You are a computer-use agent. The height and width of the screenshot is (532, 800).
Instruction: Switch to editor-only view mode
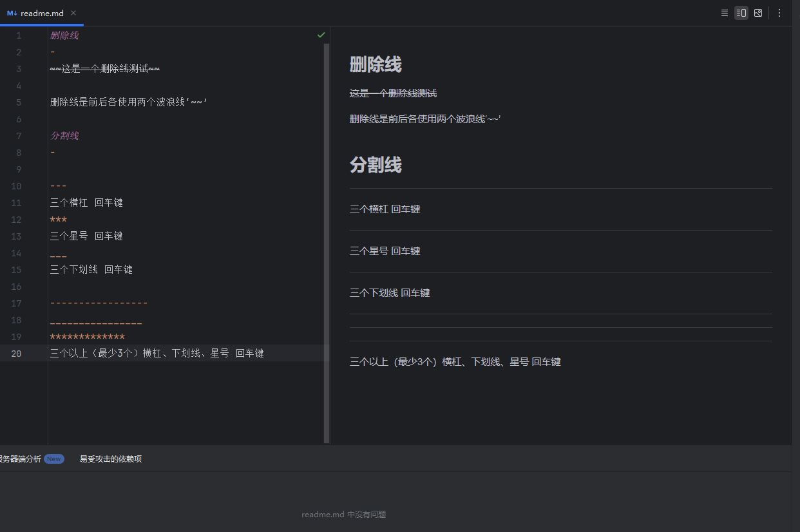[x=725, y=13]
